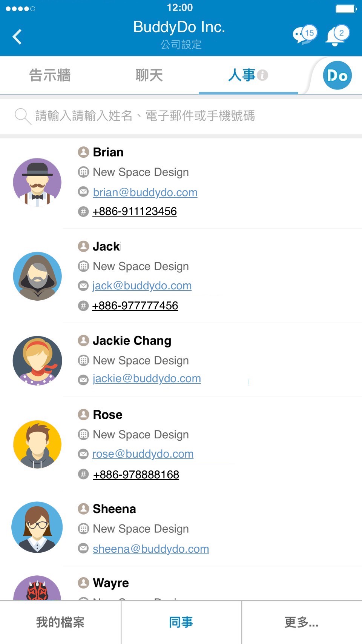Screen dimensions: 362x644
Task: Open rose@buddydo.com email link
Action: coord(143,454)
